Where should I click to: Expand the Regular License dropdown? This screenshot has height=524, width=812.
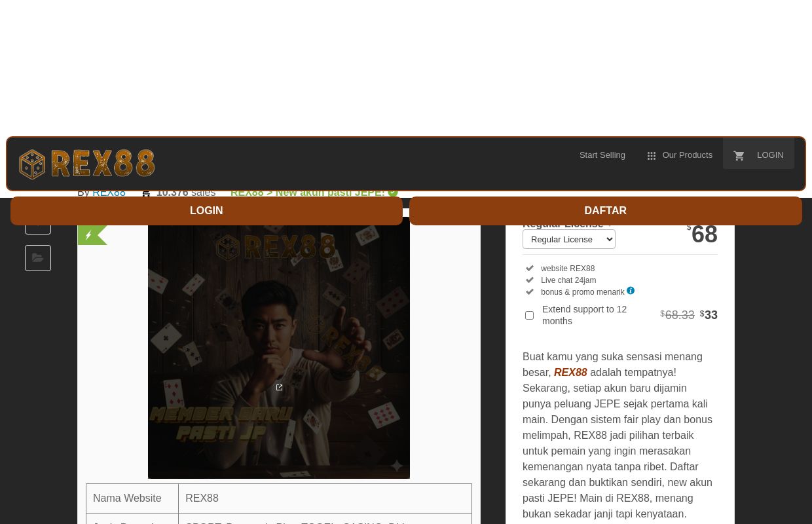[x=568, y=240]
